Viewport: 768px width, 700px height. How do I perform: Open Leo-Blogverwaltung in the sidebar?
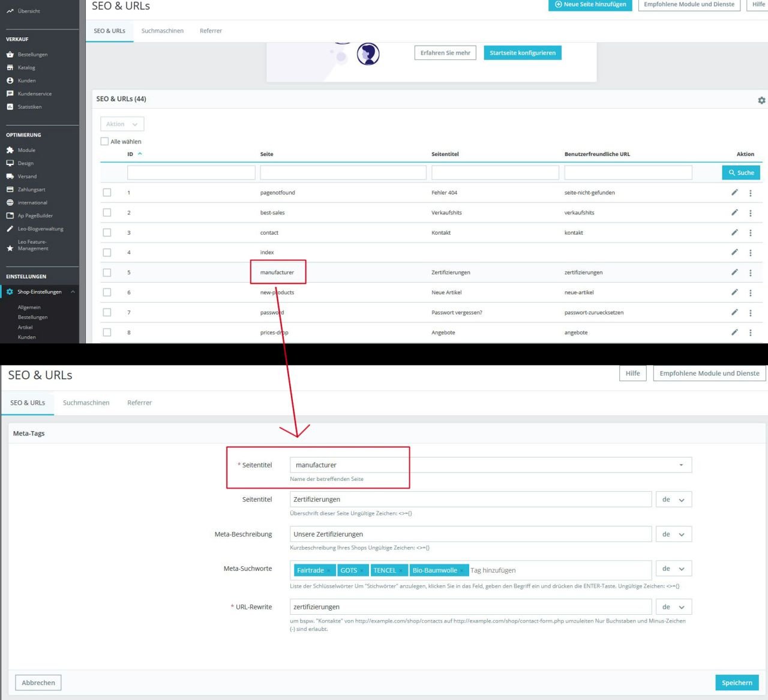click(40, 229)
